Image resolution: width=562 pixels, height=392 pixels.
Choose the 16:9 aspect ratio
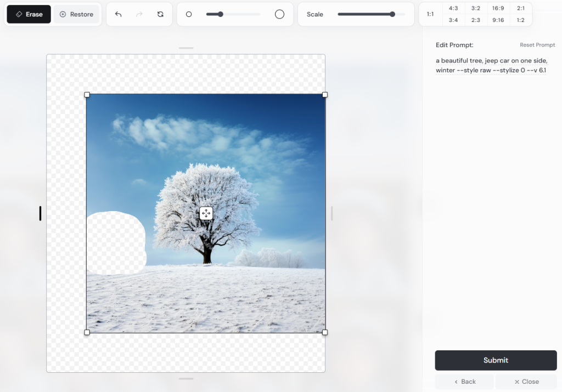point(498,8)
